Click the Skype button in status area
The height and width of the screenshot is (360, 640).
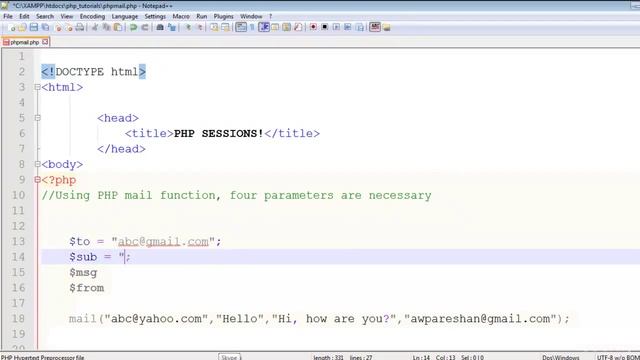tap(229, 357)
